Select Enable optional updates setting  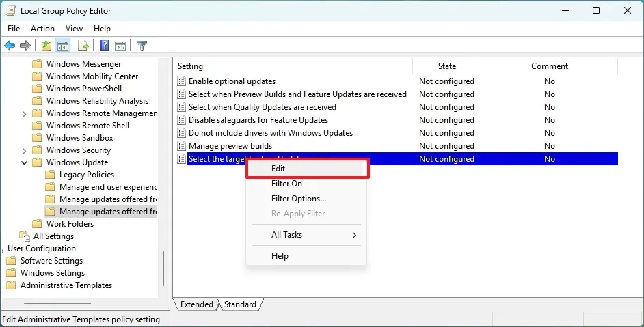click(x=232, y=81)
